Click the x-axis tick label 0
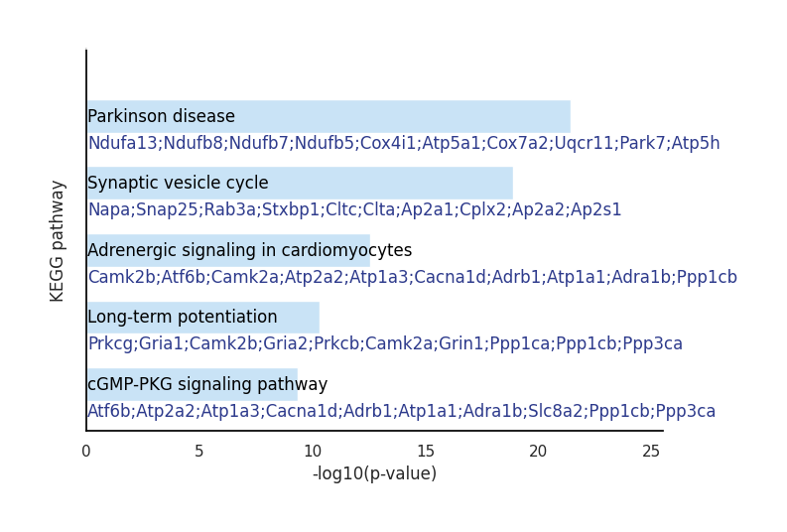The height and width of the screenshot is (532, 787). [86, 452]
